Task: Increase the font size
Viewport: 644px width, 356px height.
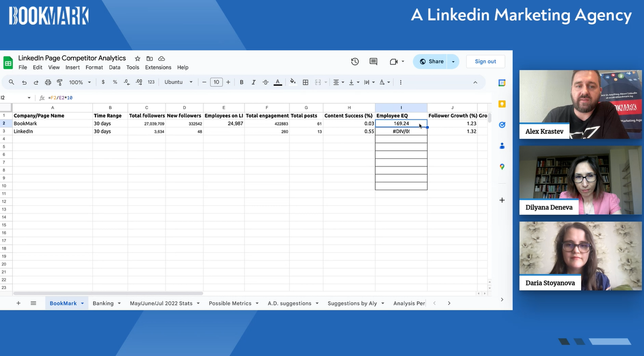Action: (228, 82)
